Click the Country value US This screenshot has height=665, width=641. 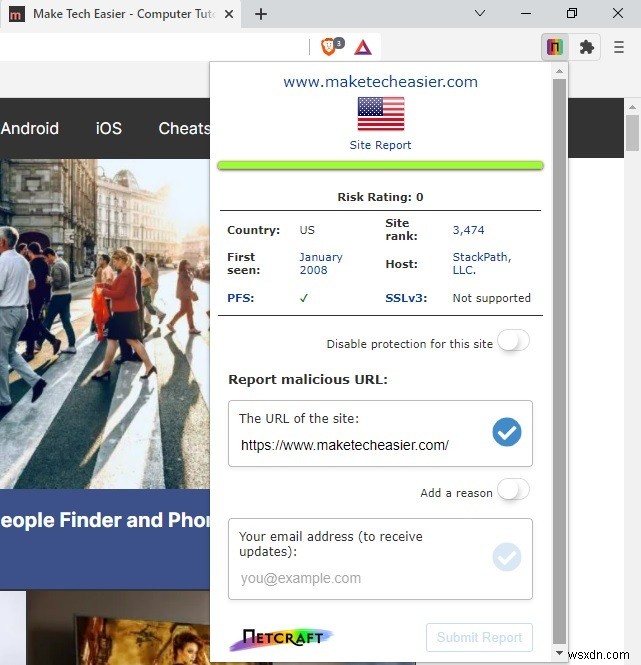tap(307, 230)
